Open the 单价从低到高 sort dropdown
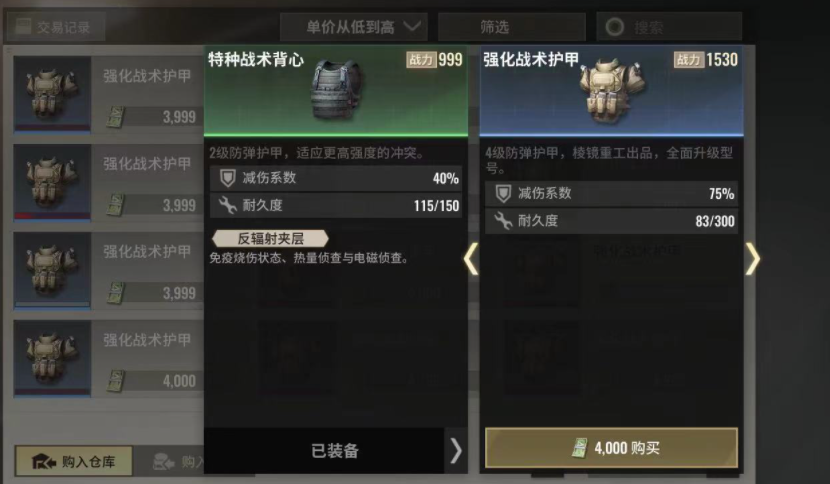 (353, 26)
